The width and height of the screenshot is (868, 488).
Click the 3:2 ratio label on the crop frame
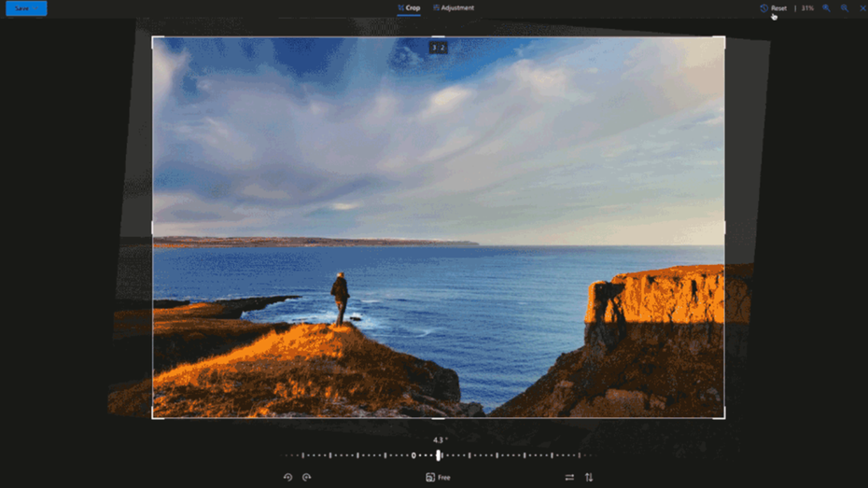[438, 48]
